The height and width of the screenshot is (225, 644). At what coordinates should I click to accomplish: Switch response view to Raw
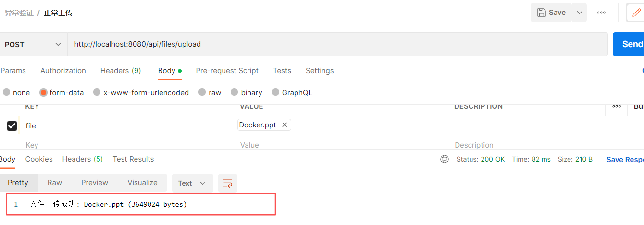tap(55, 183)
